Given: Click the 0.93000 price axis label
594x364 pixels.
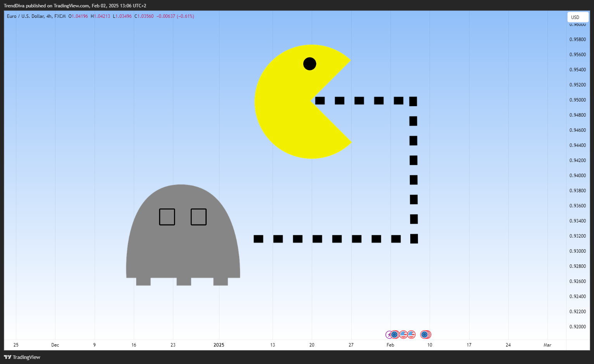Looking at the screenshot, I should (578, 251).
